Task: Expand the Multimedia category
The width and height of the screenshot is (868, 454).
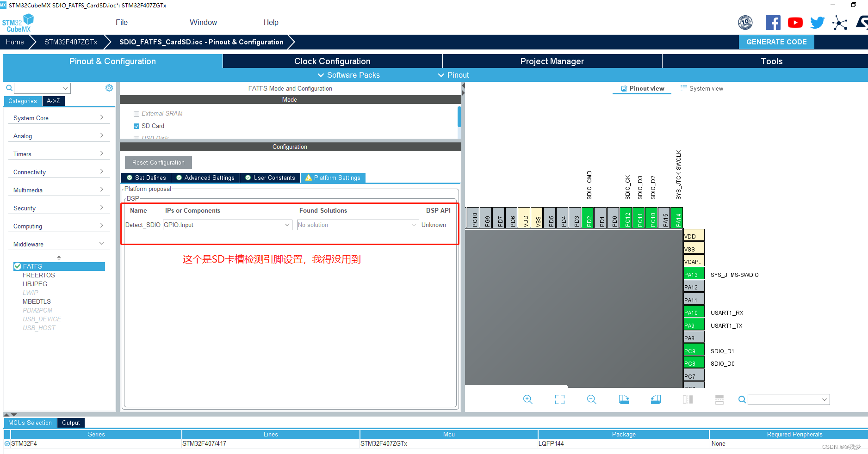Action: point(59,190)
